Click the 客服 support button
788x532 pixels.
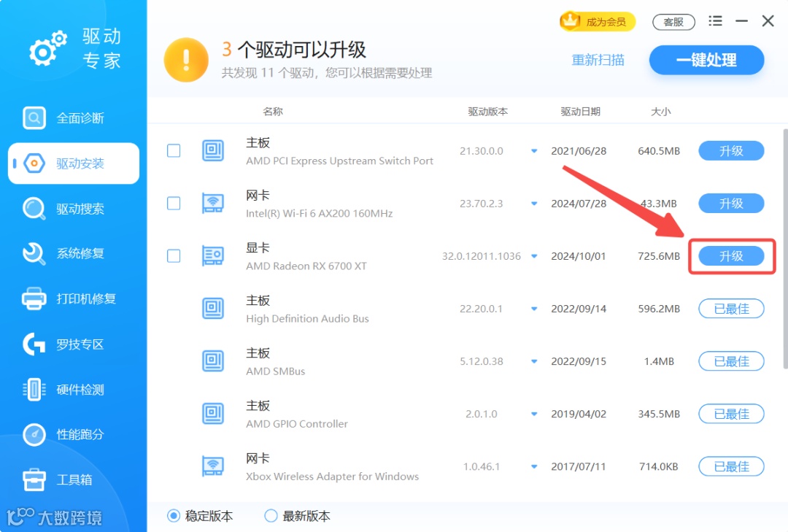tap(673, 22)
